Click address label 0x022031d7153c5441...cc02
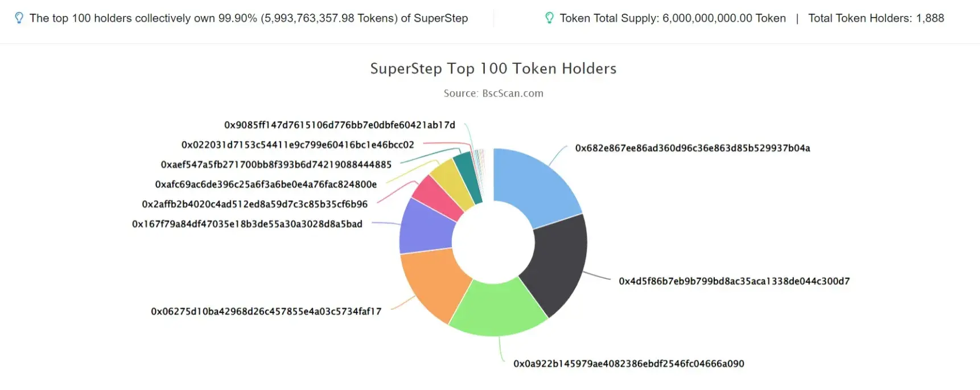This screenshot has width=980, height=390. pos(298,145)
